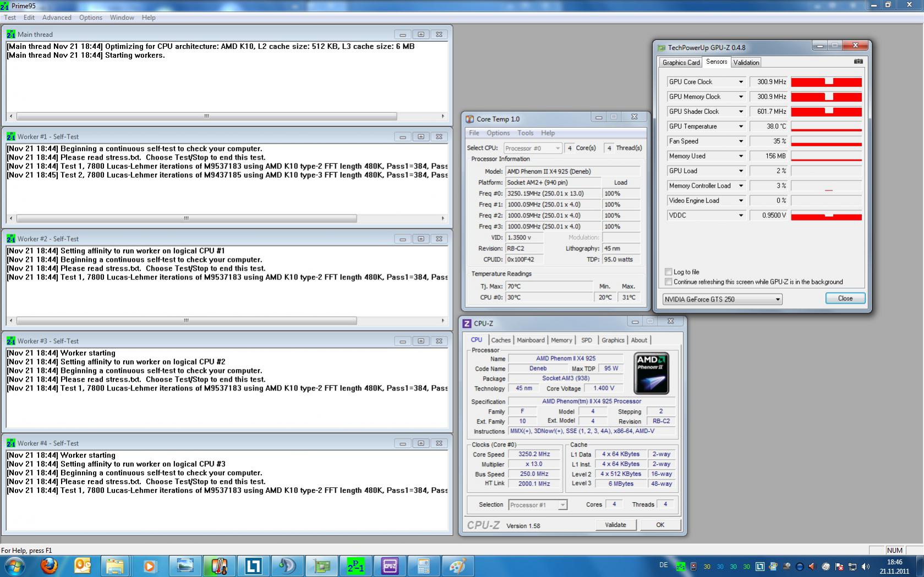Click the Worker #1 window icon
The image size is (924, 577).
point(11,136)
